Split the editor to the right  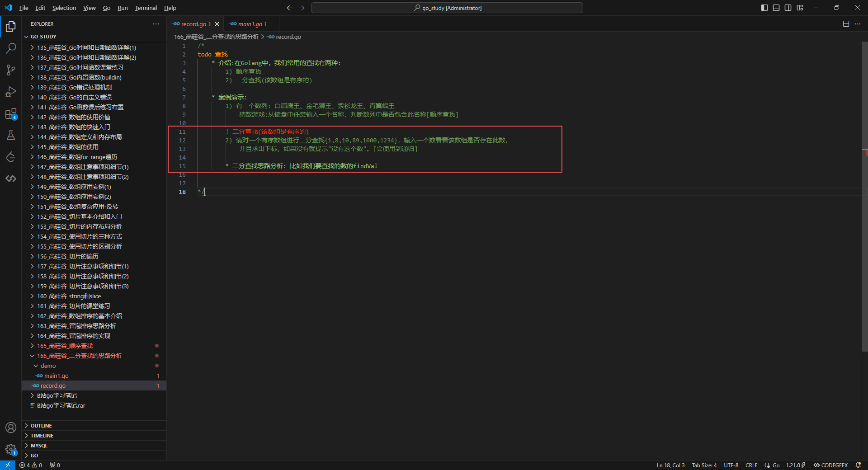pos(846,24)
